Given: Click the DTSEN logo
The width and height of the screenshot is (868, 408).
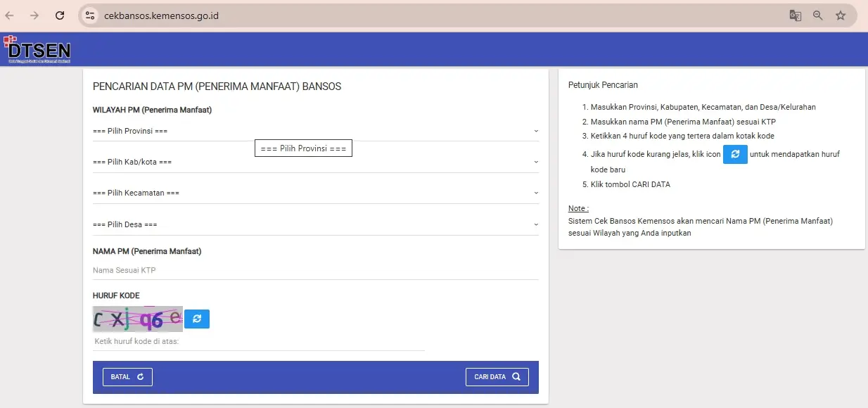Looking at the screenshot, I should tap(37, 49).
